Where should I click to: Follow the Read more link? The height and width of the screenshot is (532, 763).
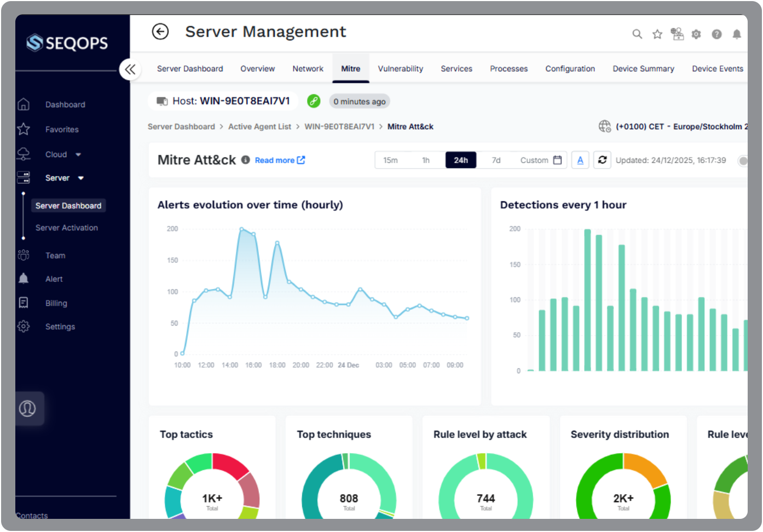pyautogui.click(x=279, y=160)
